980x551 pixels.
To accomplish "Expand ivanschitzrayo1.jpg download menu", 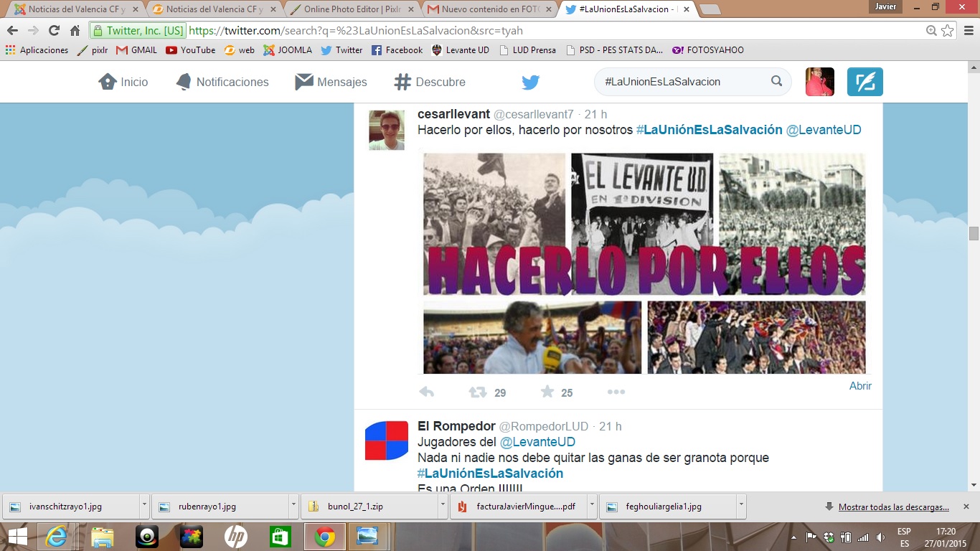I will pos(144,506).
